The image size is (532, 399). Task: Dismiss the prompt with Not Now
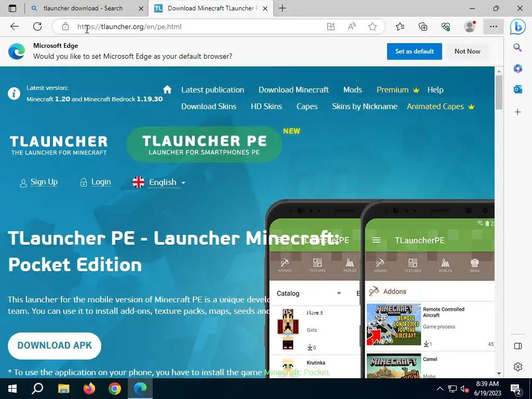click(467, 51)
